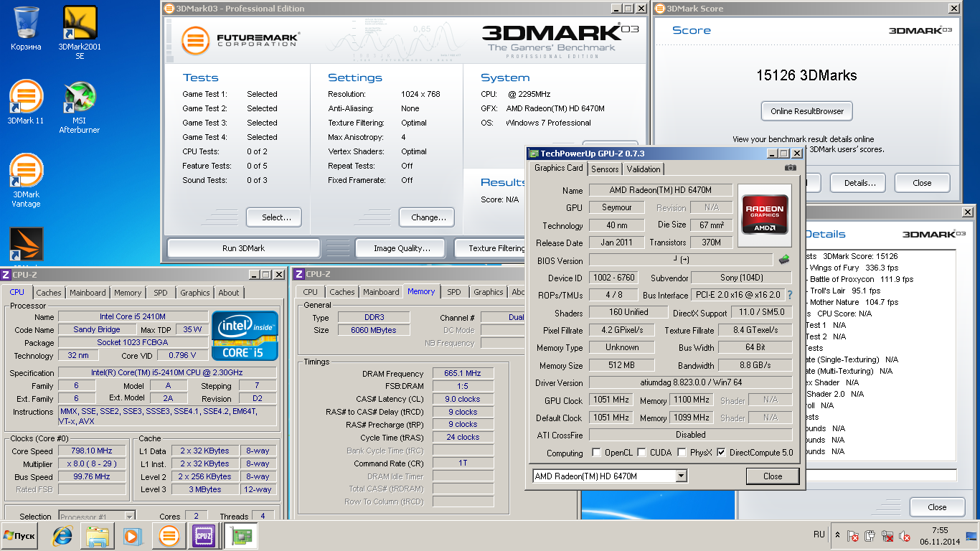Open Windows Explorer from the taskbar

98,536
